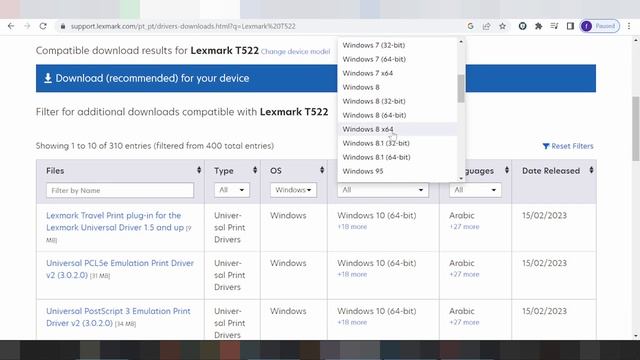The height and width of the screenshot is (360, 640).
Task: Select Windows 8 x64 option
Action: pyautogui.click(x=397, y=129)
